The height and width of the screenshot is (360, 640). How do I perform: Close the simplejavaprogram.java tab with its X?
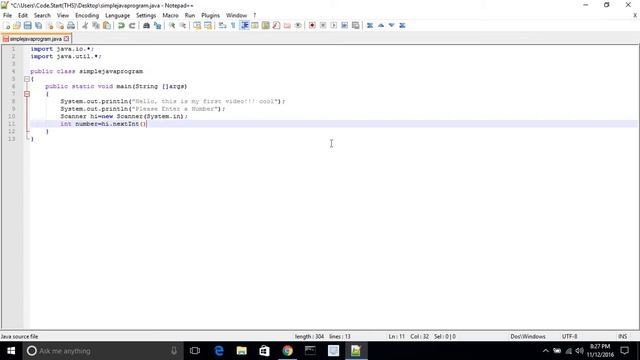click(67, 39)
